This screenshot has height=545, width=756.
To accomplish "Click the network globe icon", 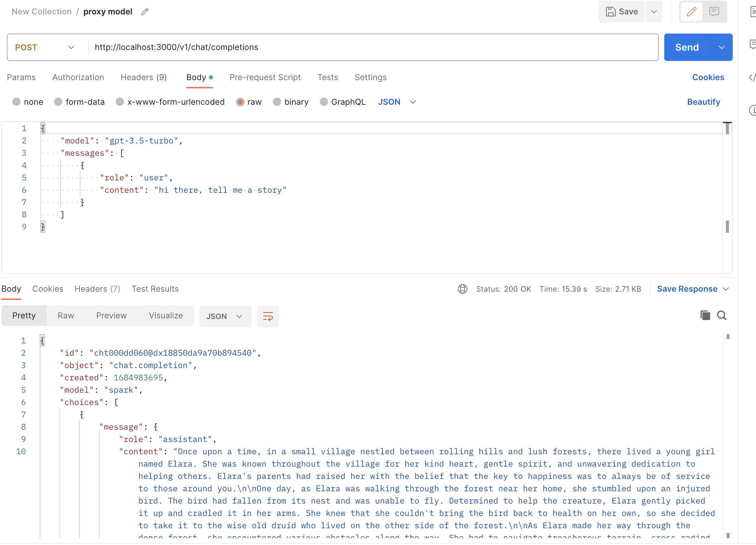I will tap(462, 289).
